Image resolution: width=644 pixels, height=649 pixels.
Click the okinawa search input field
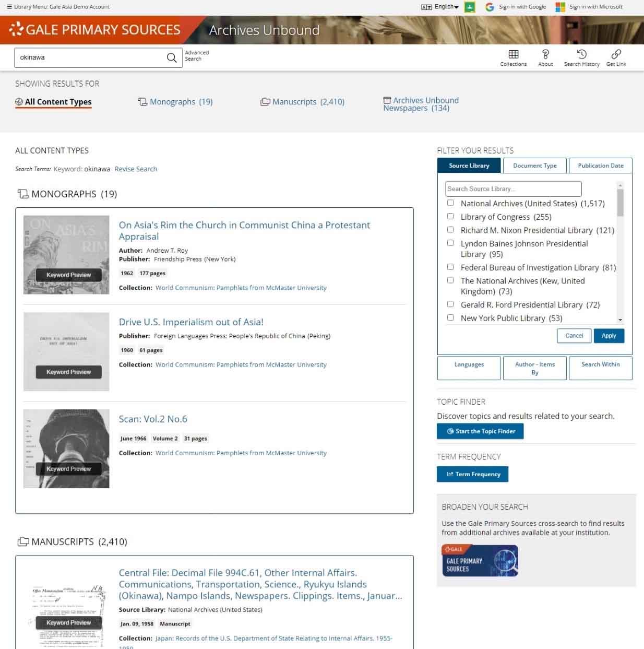[x=90, y=57]
